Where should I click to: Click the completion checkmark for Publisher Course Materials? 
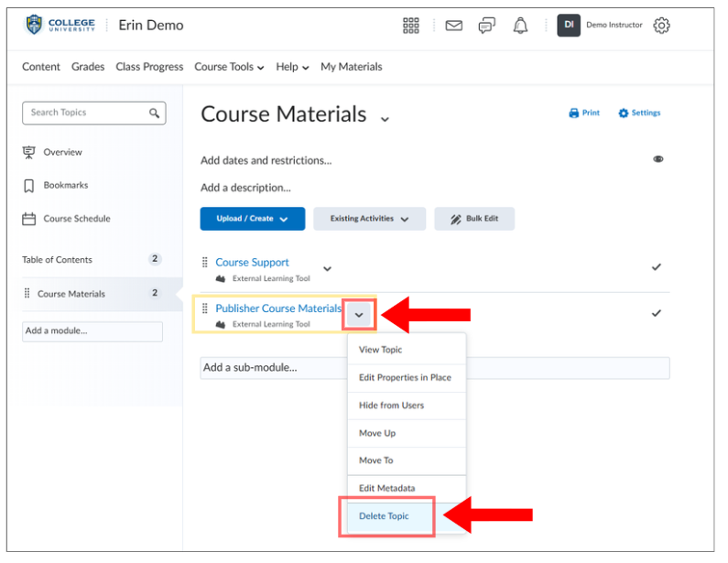656,313
